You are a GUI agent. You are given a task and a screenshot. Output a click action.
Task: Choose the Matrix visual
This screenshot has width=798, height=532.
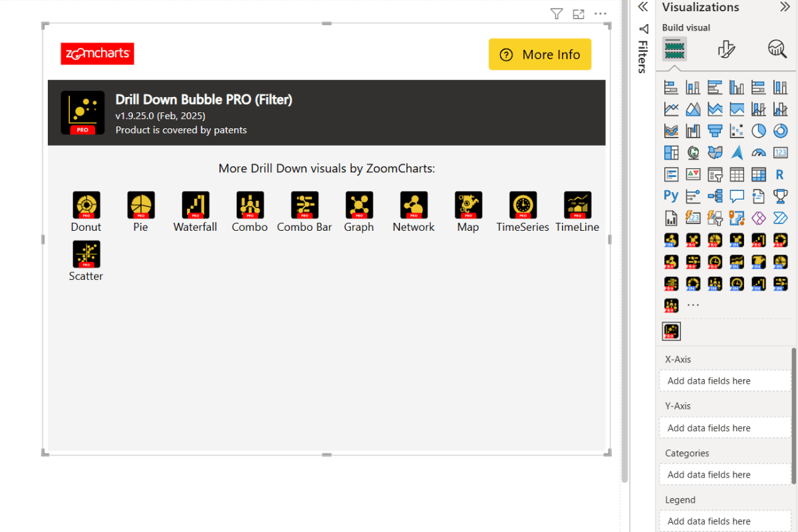[x=759, y=175]
